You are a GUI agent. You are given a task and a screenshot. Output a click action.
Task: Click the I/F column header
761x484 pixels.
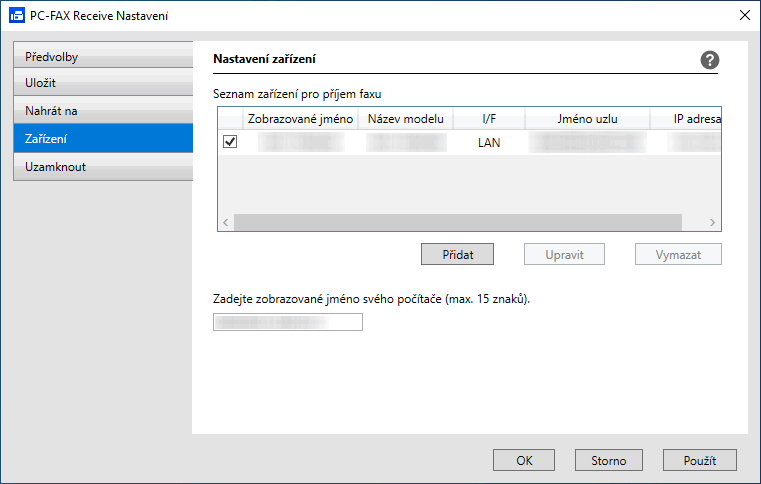pyautogui.click(x=489, y=119)
